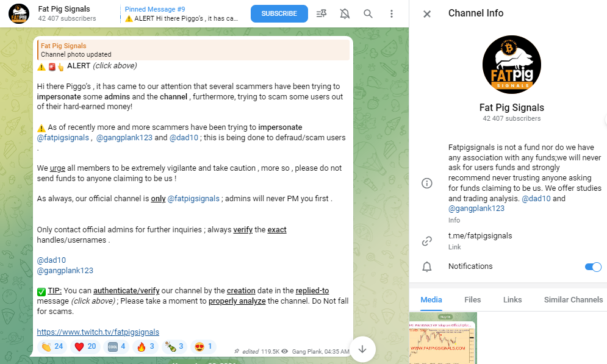Image resolution: width=607 pixels, height=364 pixels.
Task: Open the pinned messages list
Action: coord(321,13)
